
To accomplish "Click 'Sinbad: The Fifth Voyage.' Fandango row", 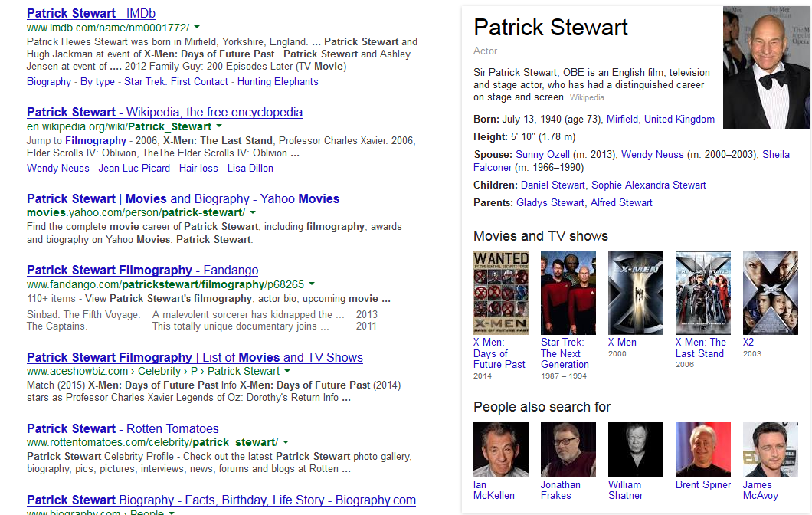I will (202, 314).
